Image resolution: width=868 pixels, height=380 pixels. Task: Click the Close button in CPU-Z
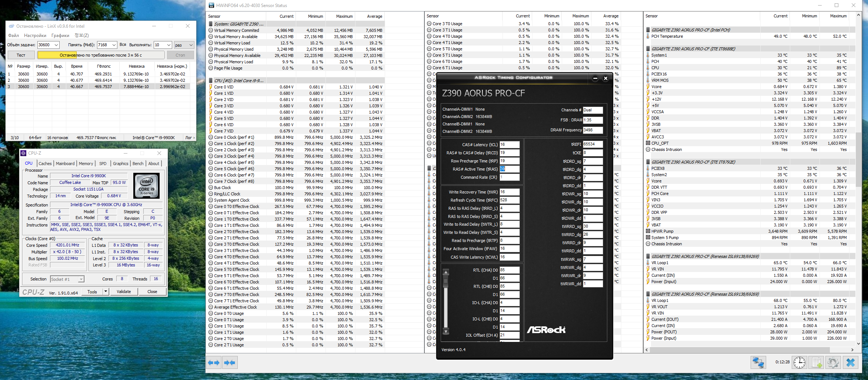152,292
